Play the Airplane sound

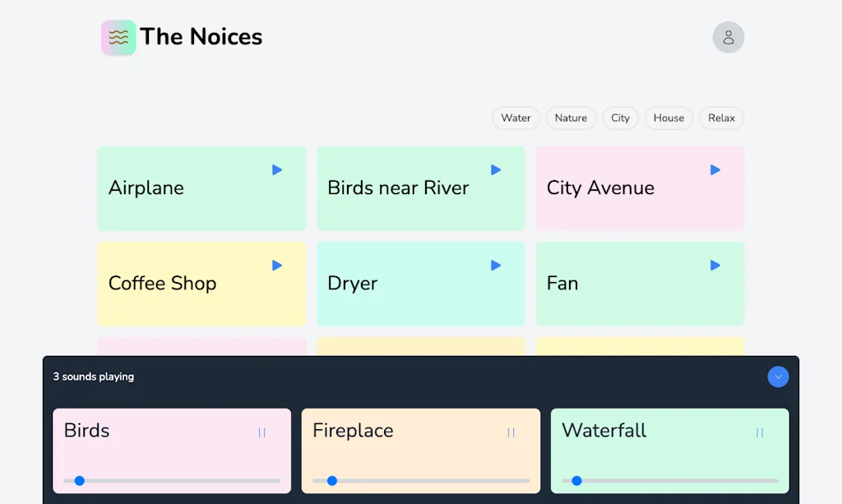(275, 169)
